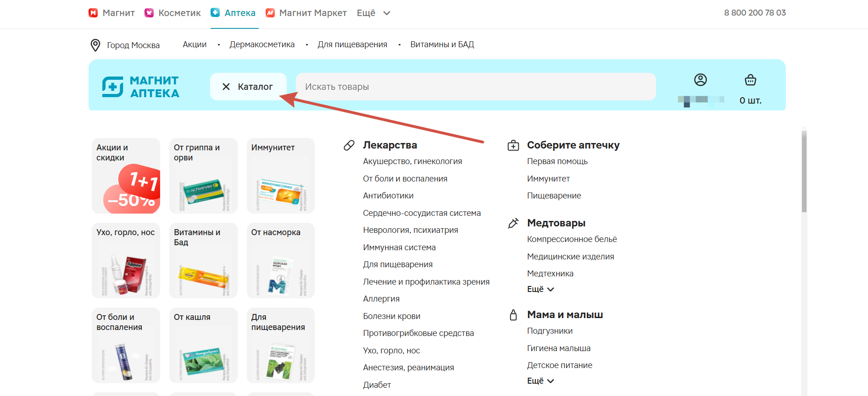Open the Акции menu item
The image size is (868, 396).
pos(195,44)
